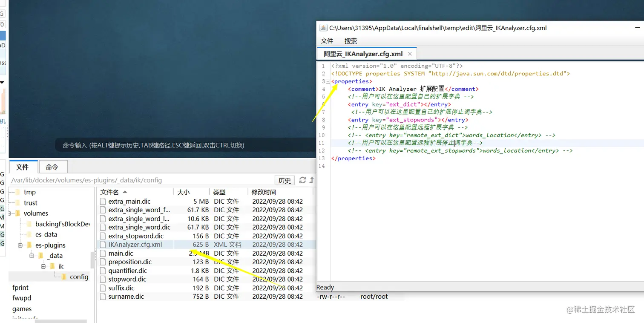
Task: Sort by 修改时间 column header
Action: click(x=281, y=192)
